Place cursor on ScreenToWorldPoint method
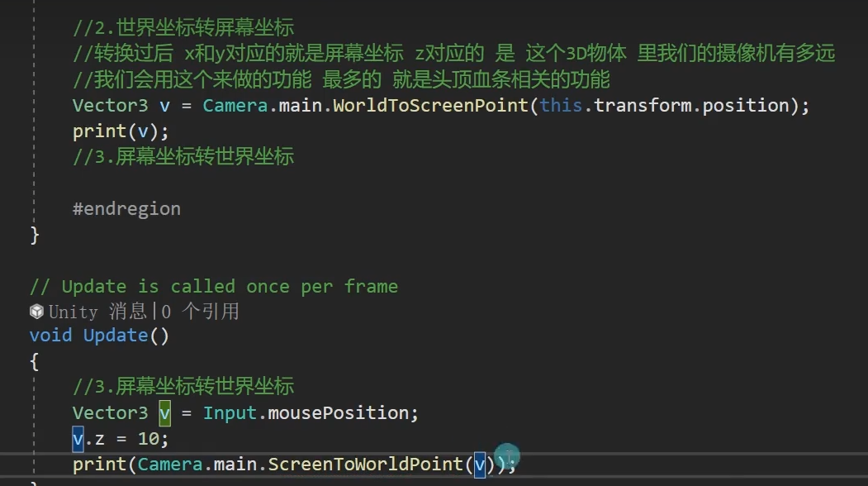The image size is (868, 486). pyautogui.click(x=365, y=465)
